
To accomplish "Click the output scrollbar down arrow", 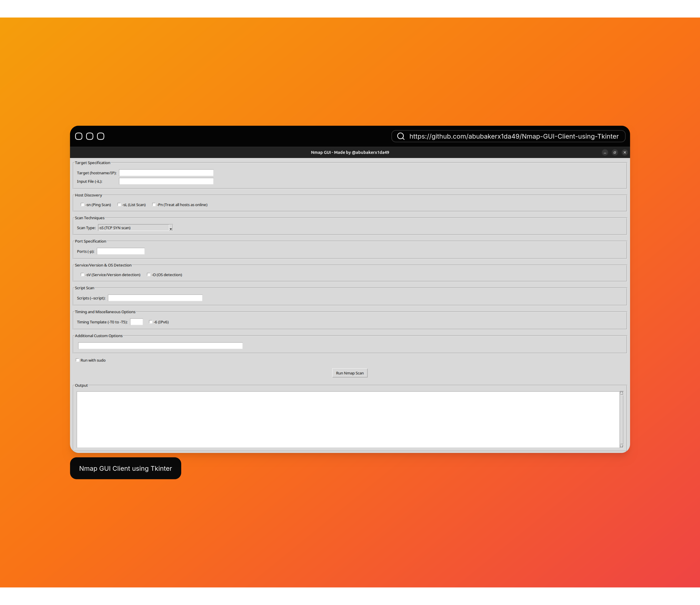I will tap(621, 446).
